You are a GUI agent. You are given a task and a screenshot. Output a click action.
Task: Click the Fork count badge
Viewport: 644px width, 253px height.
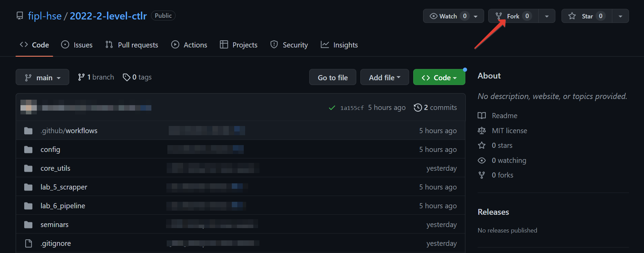(527, 16)
